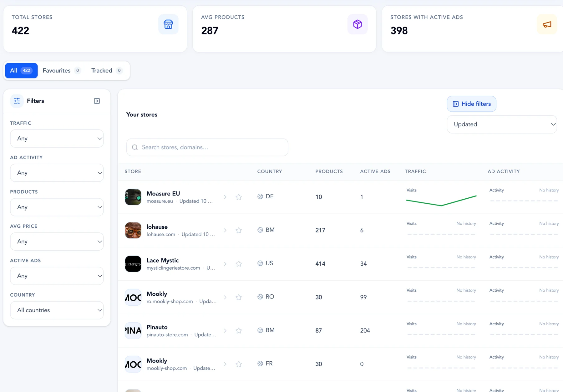Expand the Lace Mystic row chevron

coord(225,264)
